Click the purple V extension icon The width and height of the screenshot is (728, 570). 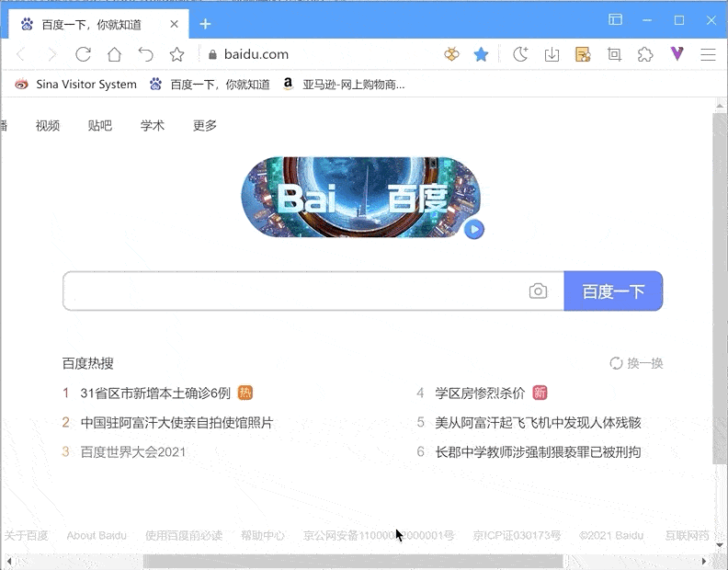tap(677, 54)
